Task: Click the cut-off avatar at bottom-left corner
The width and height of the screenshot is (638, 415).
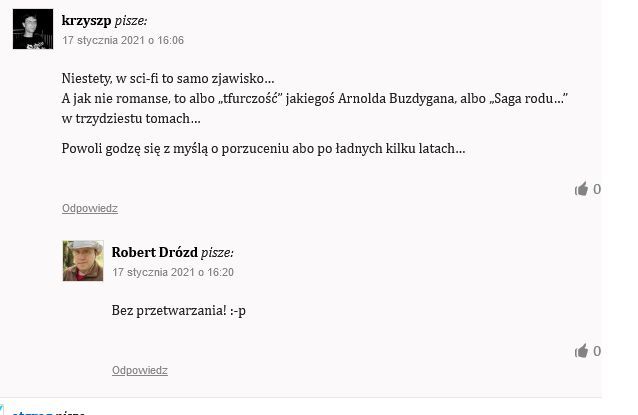Action: click(2, 410)
